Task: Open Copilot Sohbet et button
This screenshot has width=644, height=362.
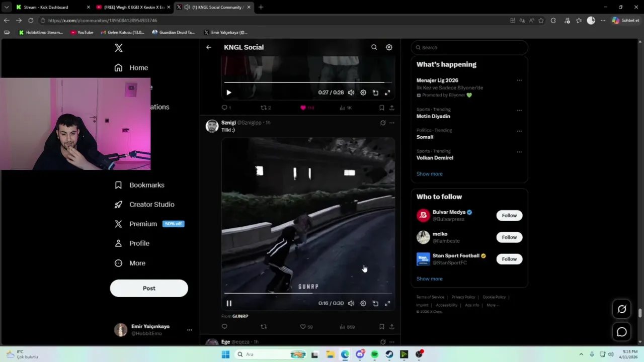Action: (x=625, y=20)
